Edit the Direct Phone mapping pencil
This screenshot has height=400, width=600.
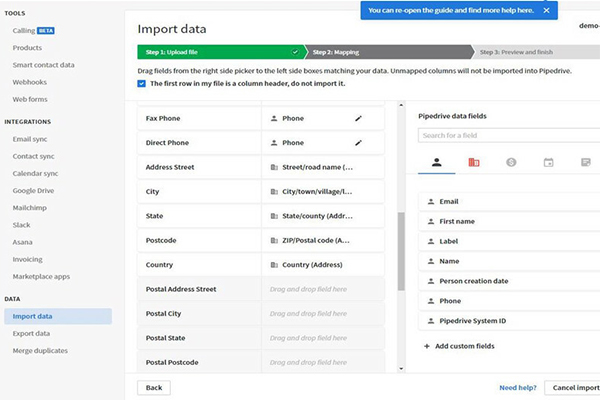tap(358, 143)
